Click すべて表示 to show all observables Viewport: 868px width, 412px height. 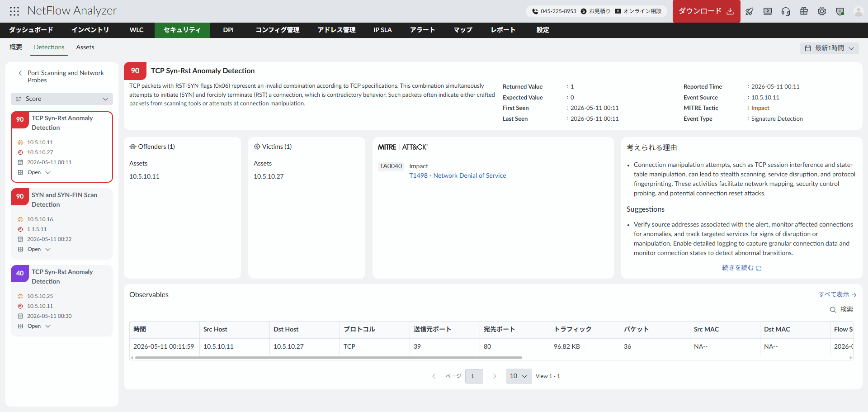(837, 294)
